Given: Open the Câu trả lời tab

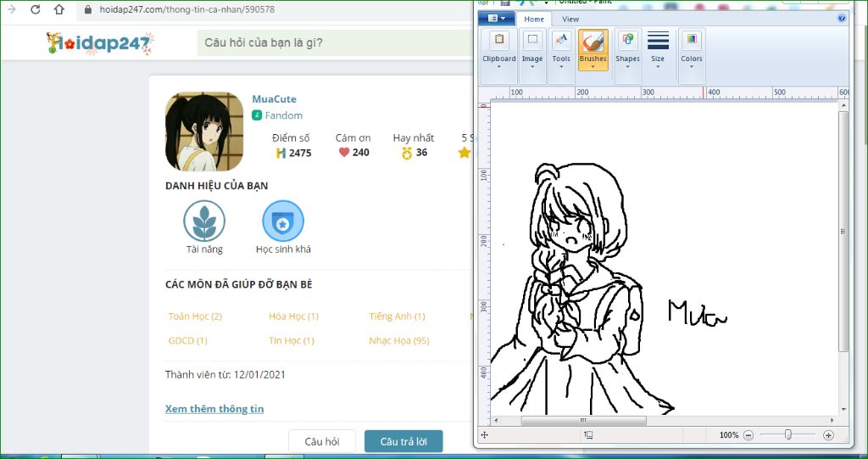Looking at the screenshot, I should click(x=403, y=441).
